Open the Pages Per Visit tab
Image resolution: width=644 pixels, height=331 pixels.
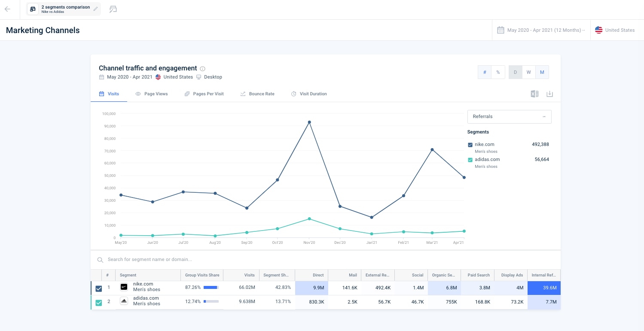204,94
